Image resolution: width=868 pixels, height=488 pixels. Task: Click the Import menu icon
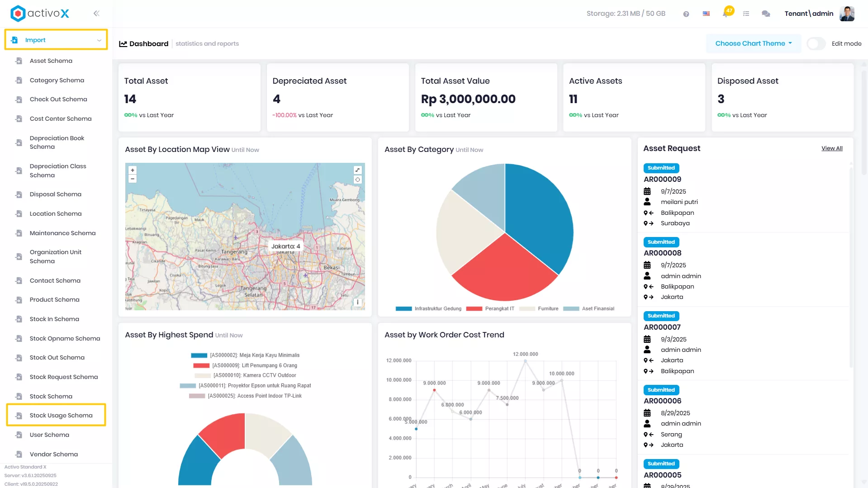click(14, 40)
